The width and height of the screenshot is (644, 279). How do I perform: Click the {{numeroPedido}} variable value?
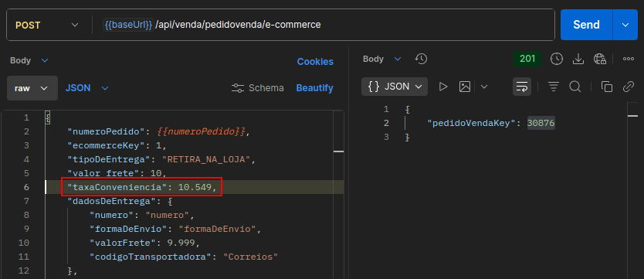click(x=202, y=132)
